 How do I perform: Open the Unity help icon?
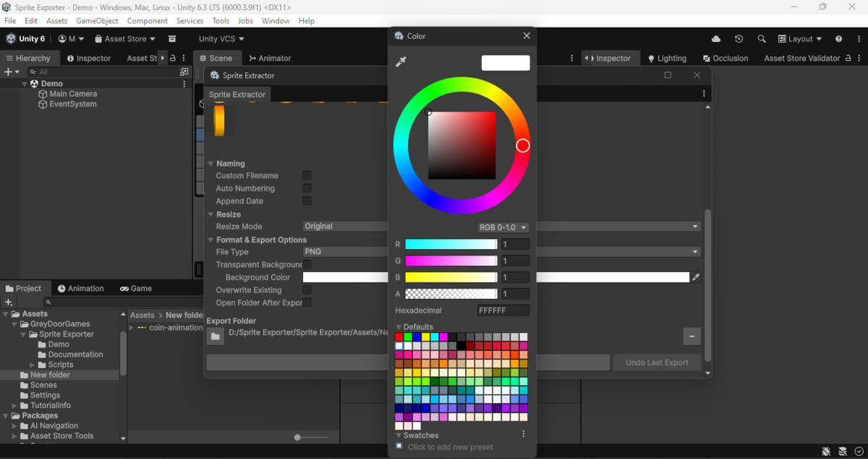[x=838, y=39]
